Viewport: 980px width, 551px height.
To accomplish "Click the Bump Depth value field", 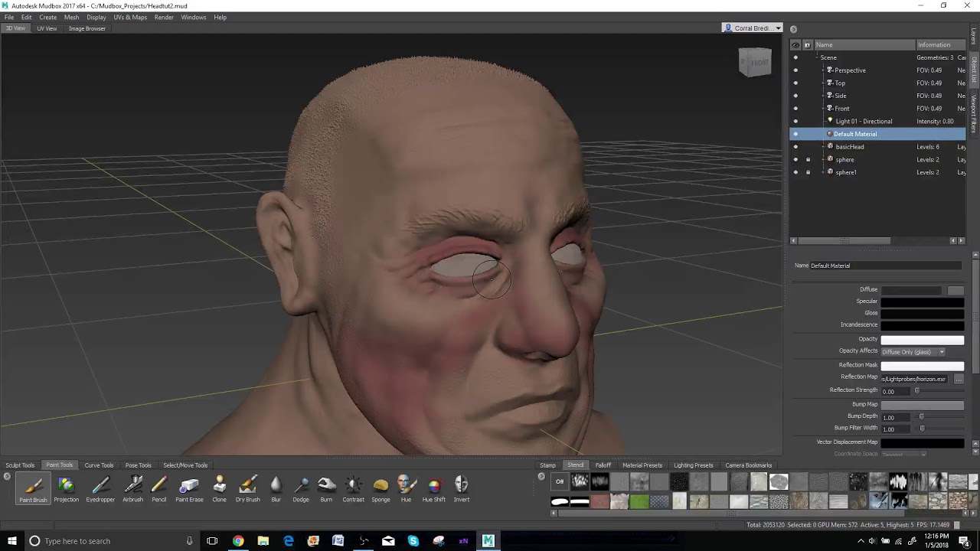I will (896, 417).
